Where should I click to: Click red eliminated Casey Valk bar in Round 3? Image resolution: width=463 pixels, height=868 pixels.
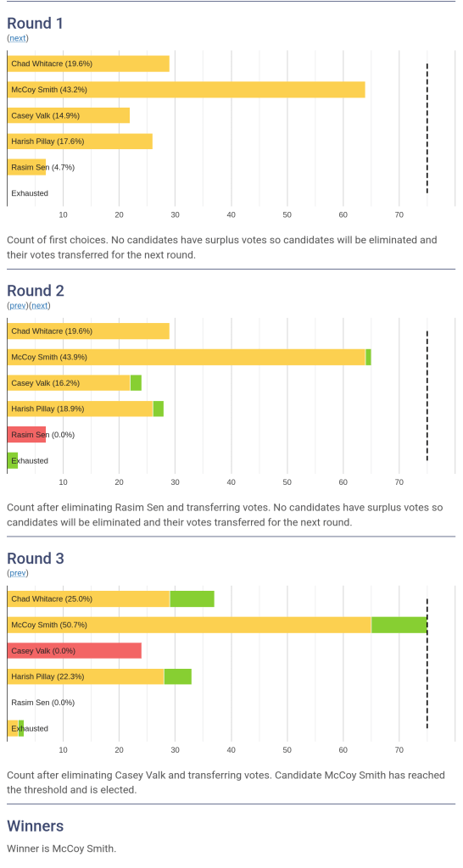point(75,650)
